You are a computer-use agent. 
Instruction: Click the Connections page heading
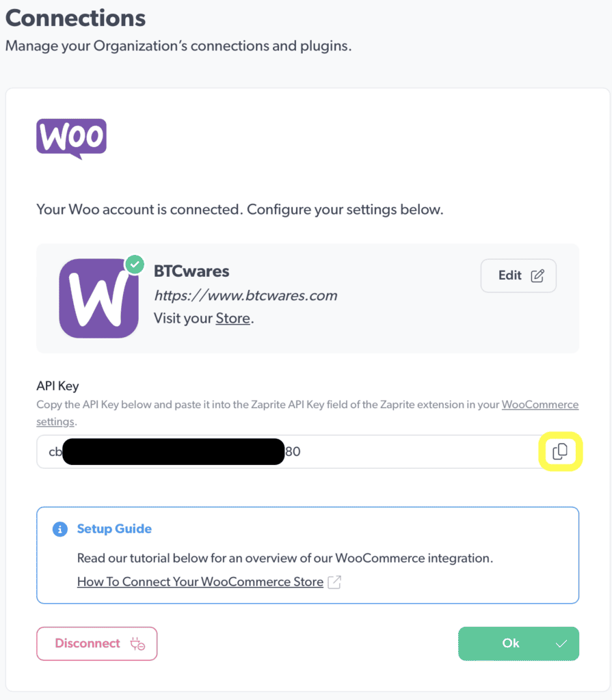click(x=75, y=18)
